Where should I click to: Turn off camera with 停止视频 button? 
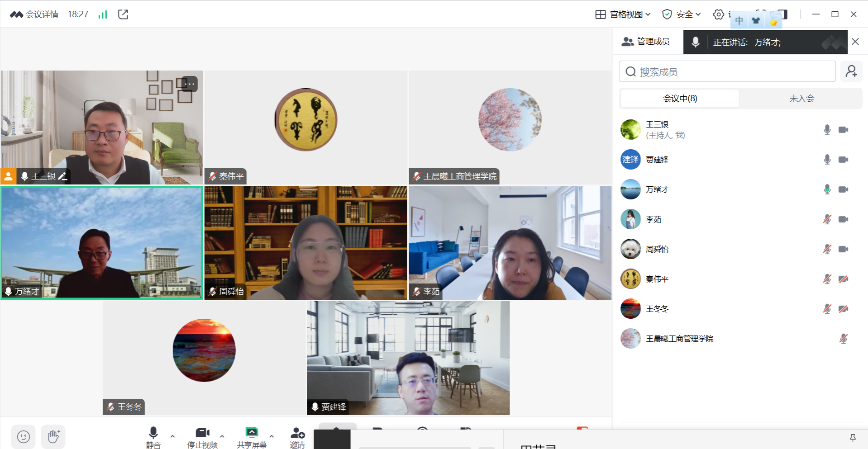202,437
